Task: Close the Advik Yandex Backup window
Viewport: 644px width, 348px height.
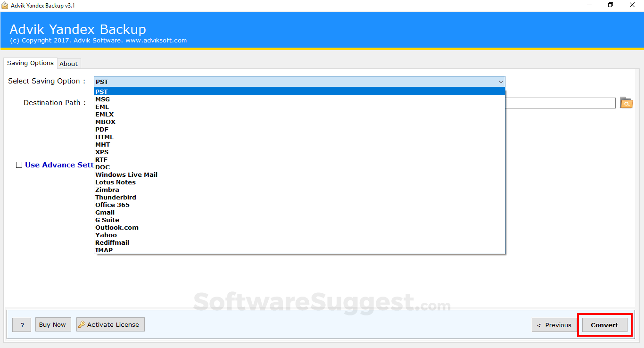Action: click(x=632, y=5)
